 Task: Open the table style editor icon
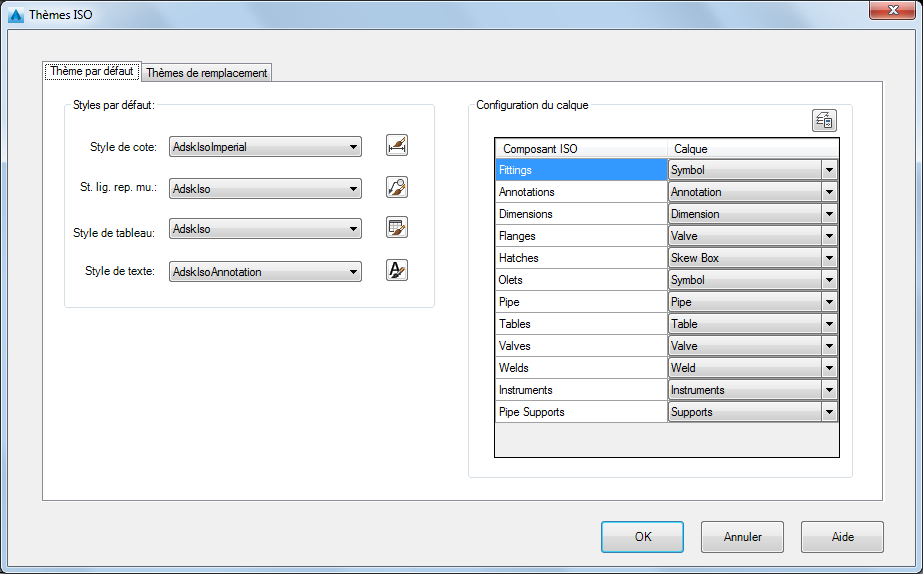click(397, 227)
